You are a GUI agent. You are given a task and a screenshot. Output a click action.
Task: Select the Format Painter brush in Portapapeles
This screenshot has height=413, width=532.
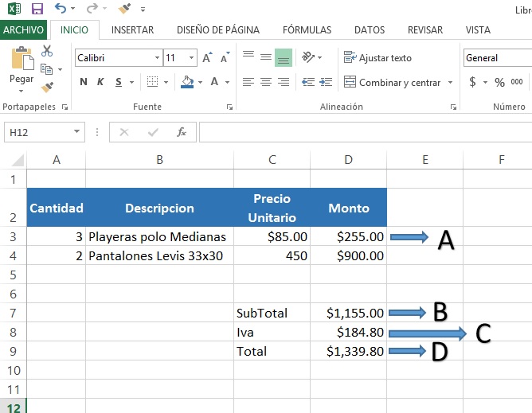point(47,87)
